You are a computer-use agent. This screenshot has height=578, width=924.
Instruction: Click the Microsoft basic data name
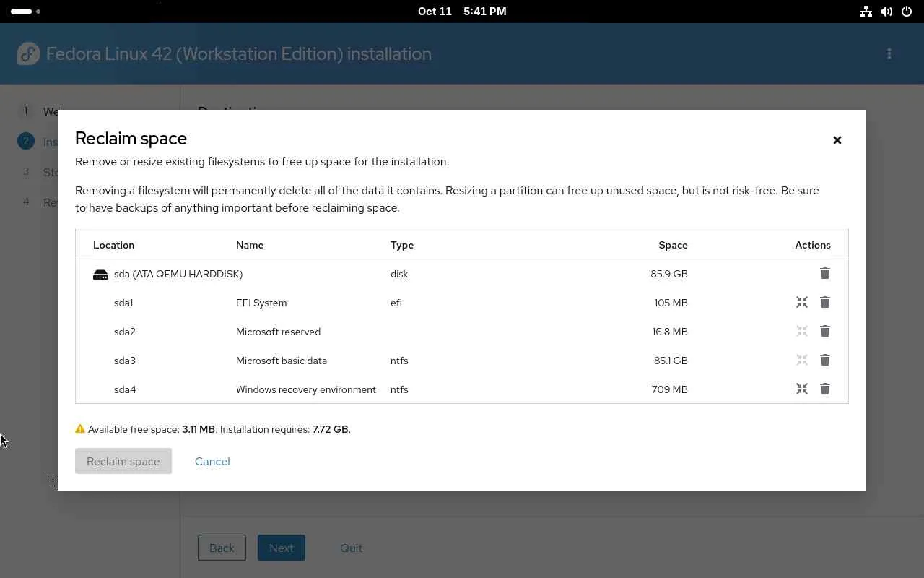(x=282, y=361)
